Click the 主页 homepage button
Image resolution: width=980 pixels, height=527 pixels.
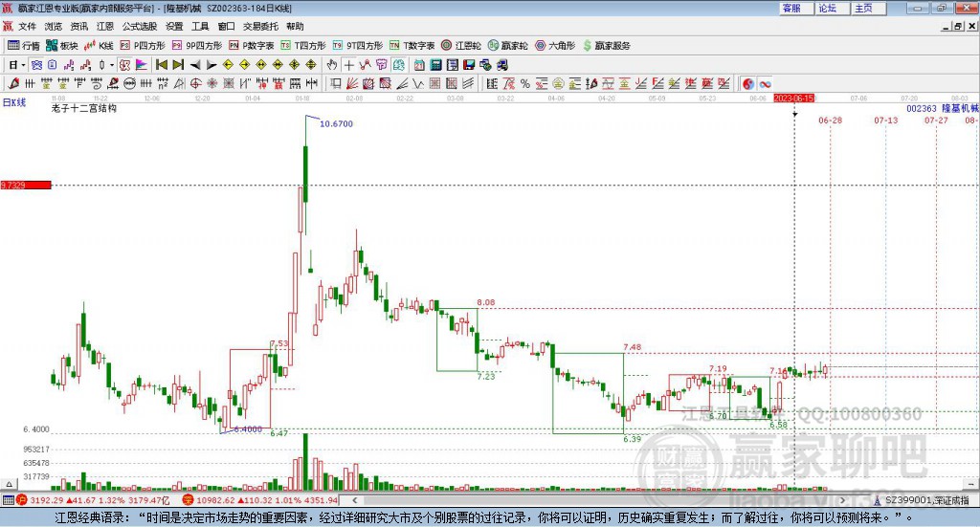(x=869, y=8)
